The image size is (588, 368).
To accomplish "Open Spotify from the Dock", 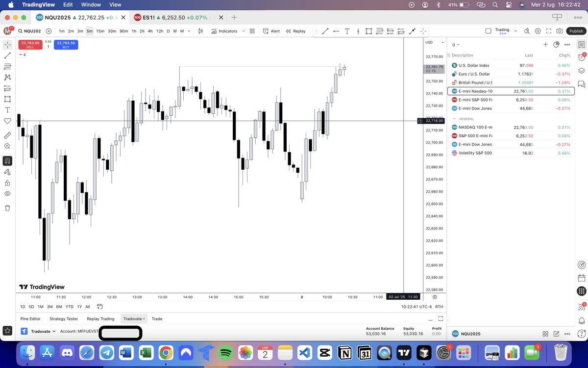I will [x=226, y=352].
